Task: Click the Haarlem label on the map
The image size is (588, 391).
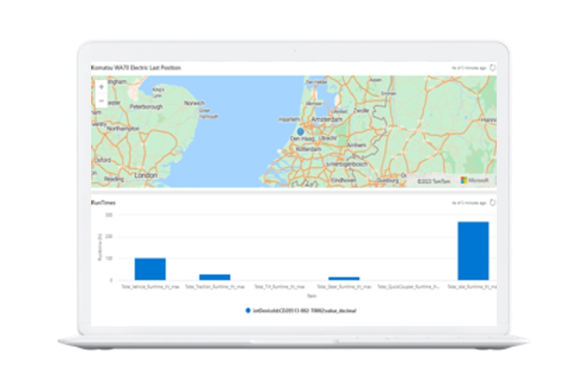Action: [x=289, y=119]
